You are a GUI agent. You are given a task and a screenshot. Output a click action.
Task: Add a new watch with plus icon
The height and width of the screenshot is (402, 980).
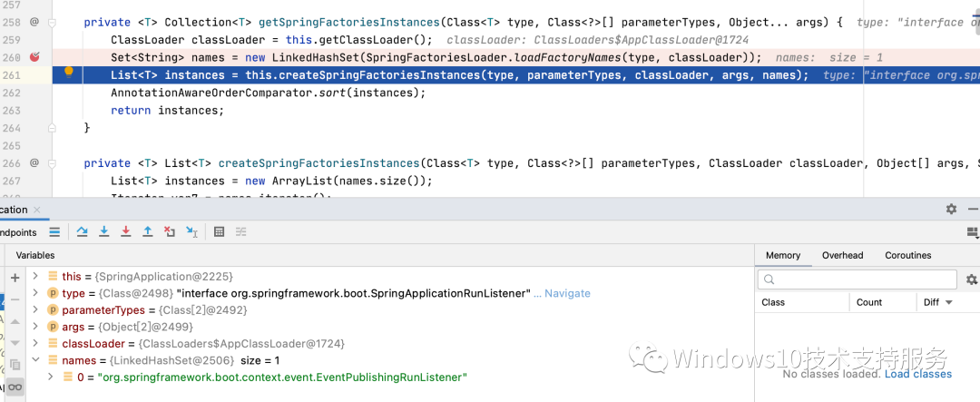click(15, 279)
